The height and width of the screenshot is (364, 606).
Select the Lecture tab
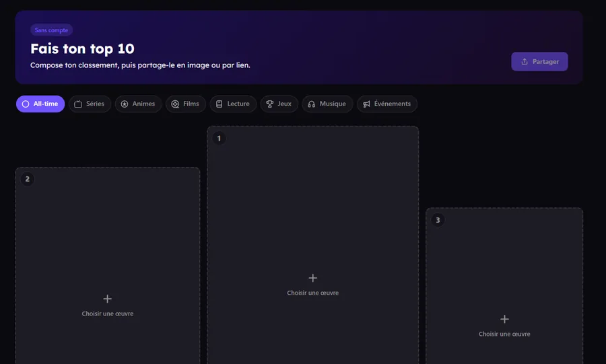[x=233, y=104]
